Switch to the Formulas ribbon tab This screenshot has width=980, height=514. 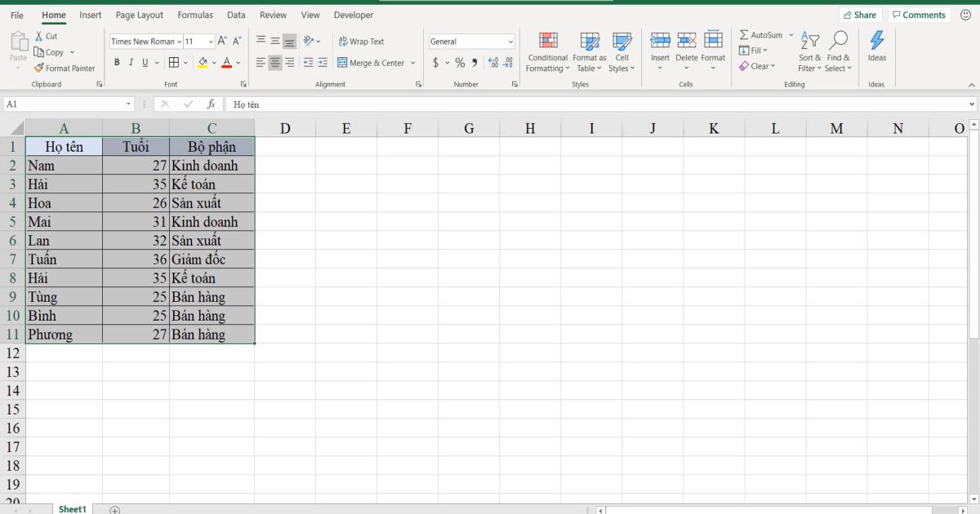coord(195,15)
